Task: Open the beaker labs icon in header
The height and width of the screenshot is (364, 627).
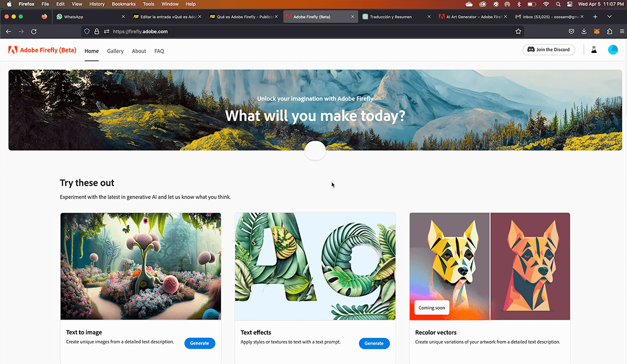Action: pos(594,50)
